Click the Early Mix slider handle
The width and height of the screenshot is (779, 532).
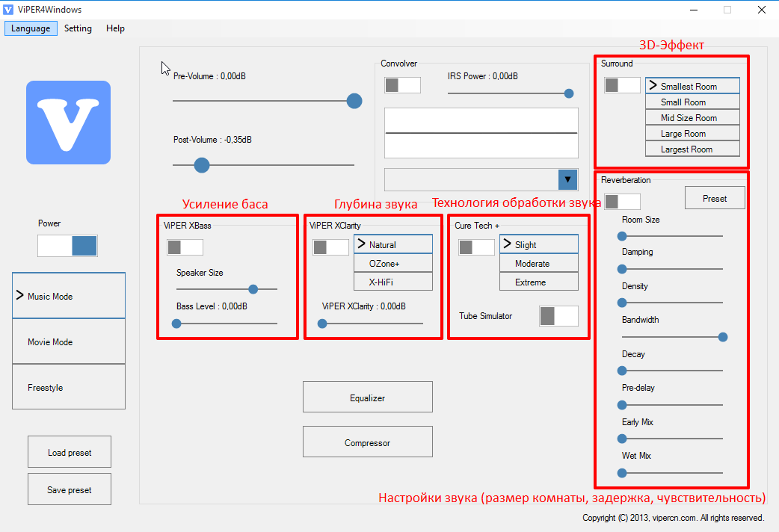click(622, 439)
